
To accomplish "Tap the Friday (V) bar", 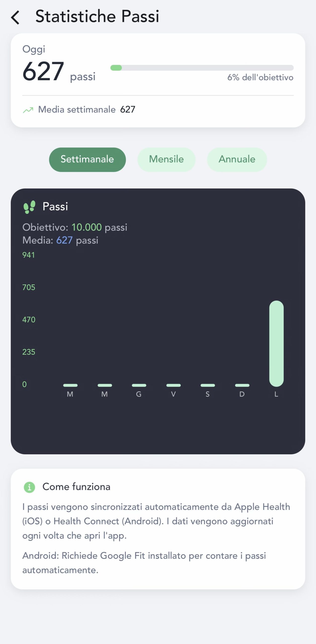I will [x=173, y=385].
